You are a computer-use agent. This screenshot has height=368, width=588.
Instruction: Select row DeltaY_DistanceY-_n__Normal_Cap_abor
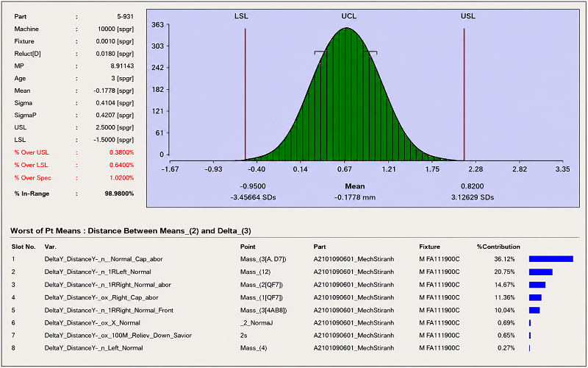(293, 259)
